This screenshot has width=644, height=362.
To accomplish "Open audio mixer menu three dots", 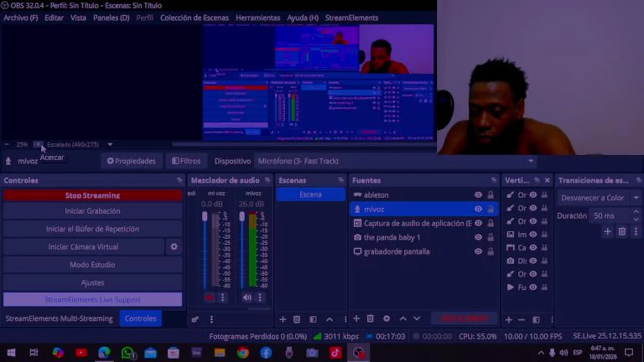I will click(x=211, y=319).
